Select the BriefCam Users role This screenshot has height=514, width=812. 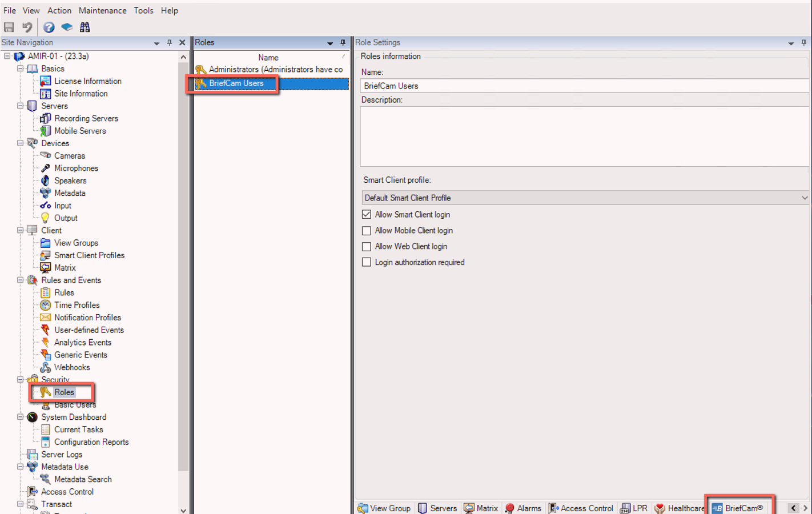point(271,83)
